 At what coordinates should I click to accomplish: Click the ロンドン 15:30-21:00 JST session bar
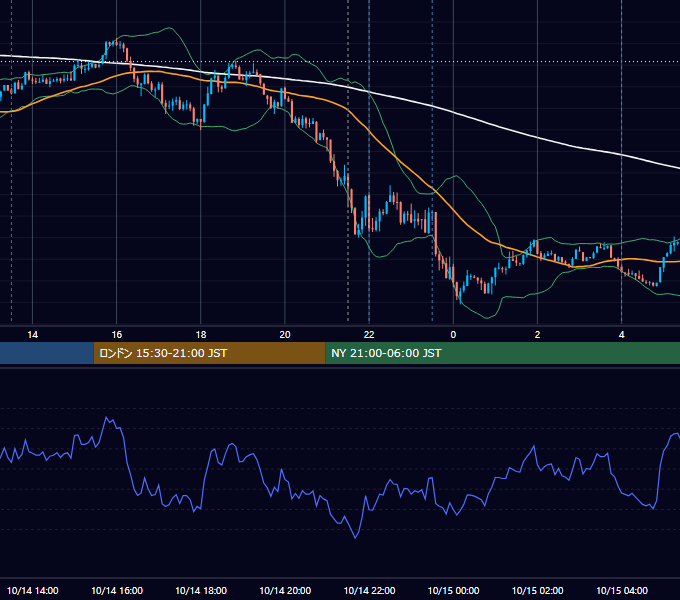click(x=209, y=353)
